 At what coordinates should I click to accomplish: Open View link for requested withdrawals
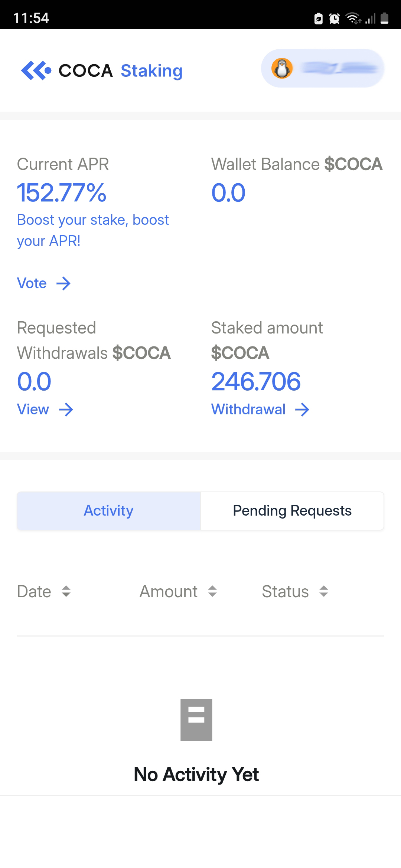(33, 410)
